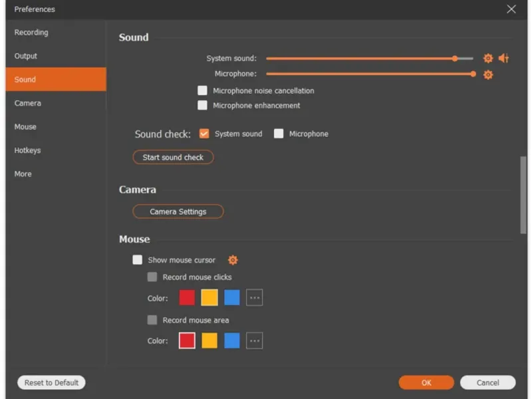
Task: Enable Microphone enhancement checkbox
Action: click(202, 105)
